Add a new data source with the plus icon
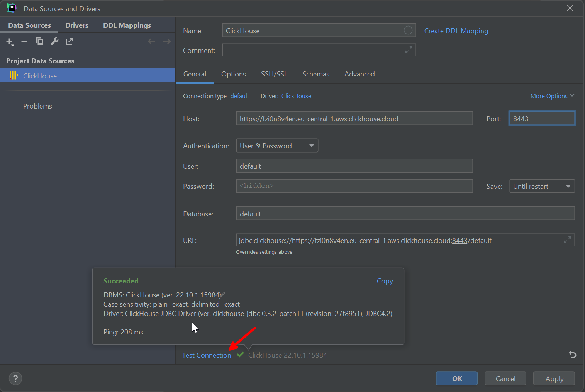 click(x=8, y=41)
